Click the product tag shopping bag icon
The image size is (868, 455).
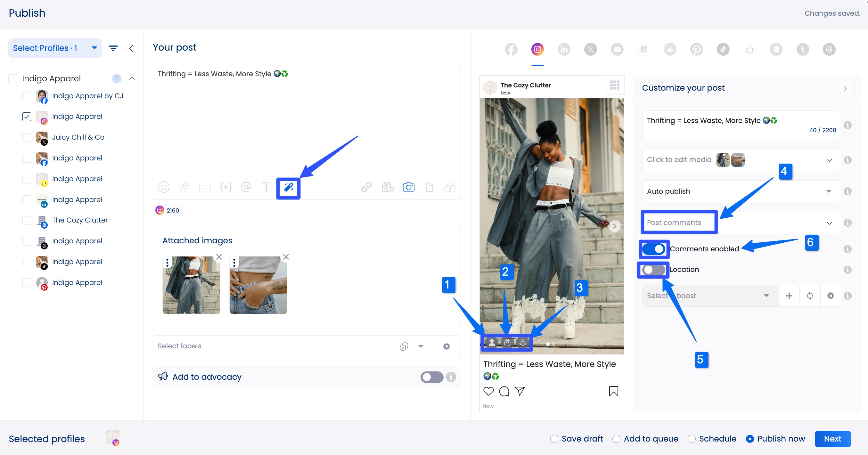(507, 343)
